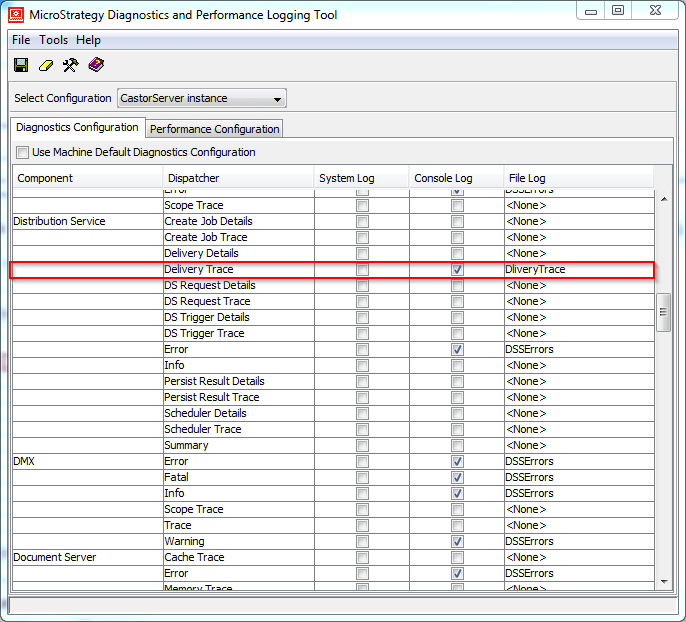The width and height of the screenshot is (686, 622).
Task: Select the DMX component cell
Action: coord(88,461)
